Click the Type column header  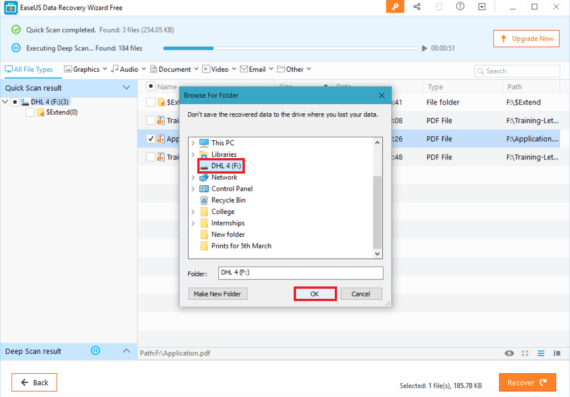(435, 87)
